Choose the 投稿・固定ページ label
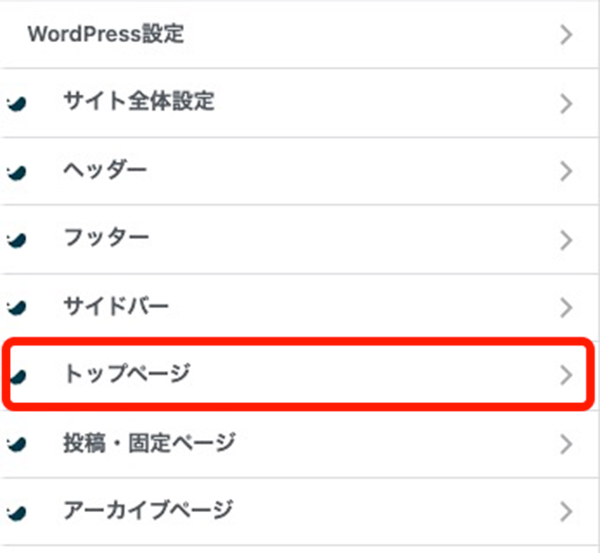This screenshot has height=553, width=600. coord(148,442)
